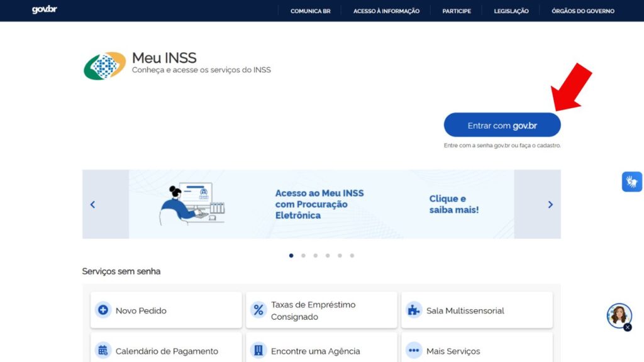Open the VLibras accessibility widget
The image size is (644, 362).
[631, 182]
